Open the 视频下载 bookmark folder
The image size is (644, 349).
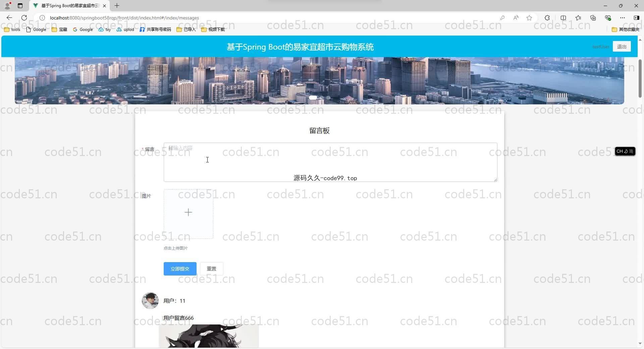213,30
